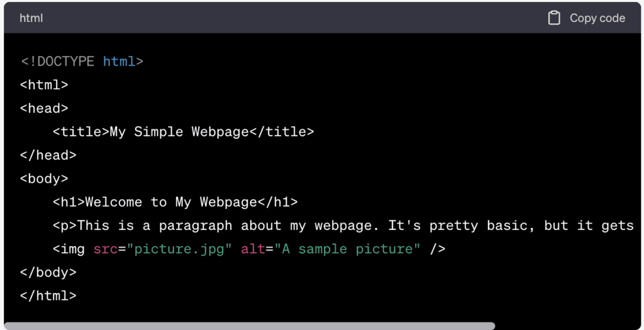
Task: Click the paragraph line starting with This is
Action: pos(343,226)
